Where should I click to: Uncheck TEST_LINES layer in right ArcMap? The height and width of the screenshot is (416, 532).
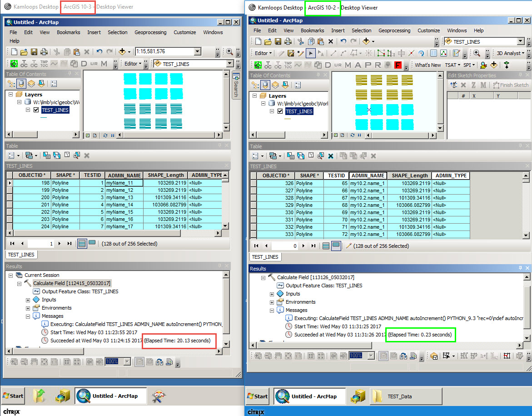coord(280,111)
